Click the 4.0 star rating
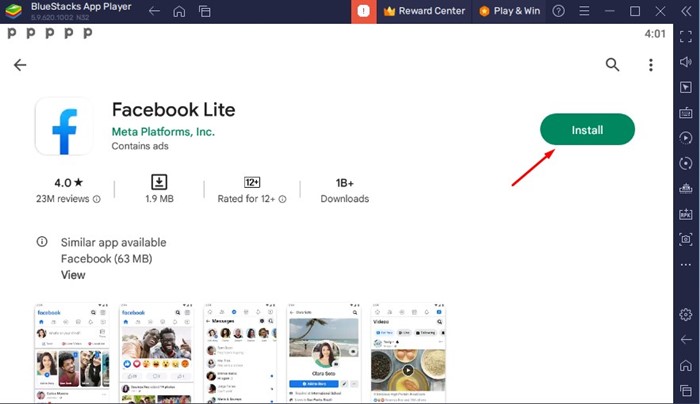 coord(68,183)
